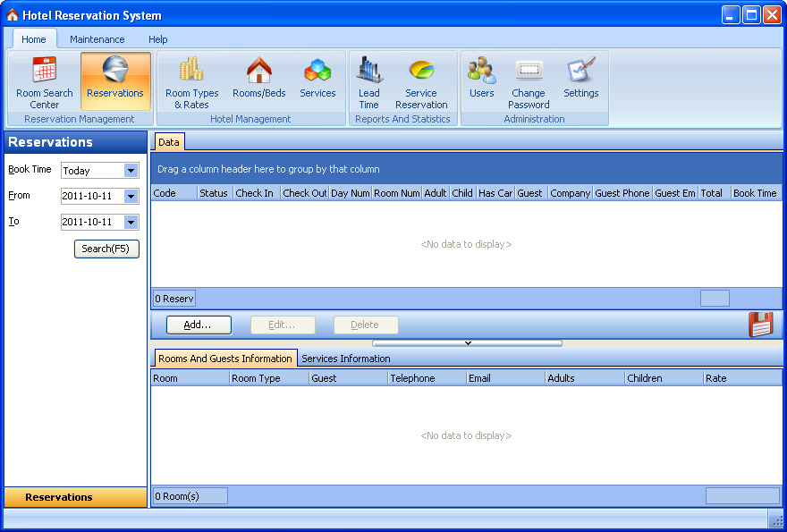Screen dimensions: 787x532
Task: Open Rooms/Beds management
Action: click(259, 79)
